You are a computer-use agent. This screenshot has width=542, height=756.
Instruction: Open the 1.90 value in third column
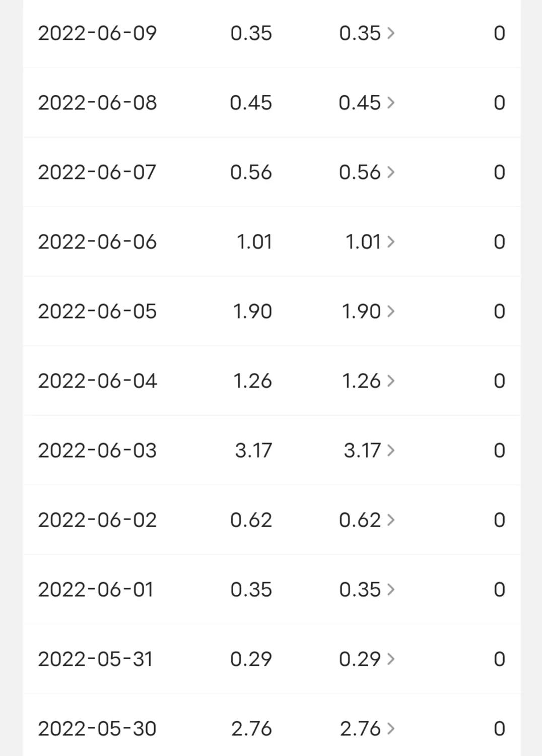(361, 311)
